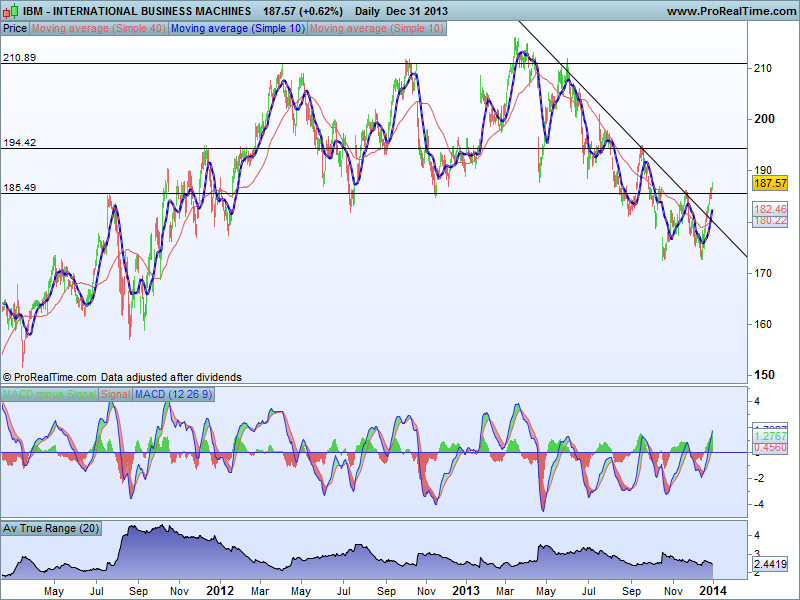Viewport: 800px width, 600px height.
Task: Click the 2013 label on the time axis
Action: (466, 591)
